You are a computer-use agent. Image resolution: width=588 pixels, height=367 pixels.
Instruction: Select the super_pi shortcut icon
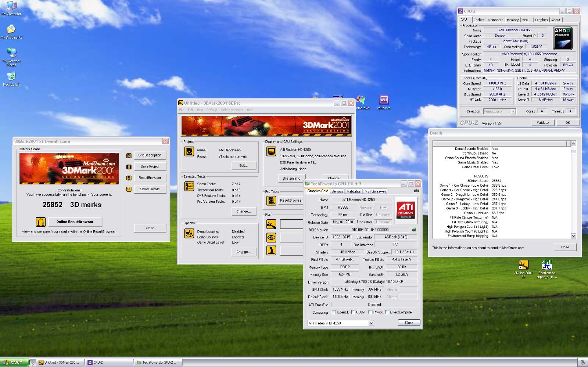(546, 269)
